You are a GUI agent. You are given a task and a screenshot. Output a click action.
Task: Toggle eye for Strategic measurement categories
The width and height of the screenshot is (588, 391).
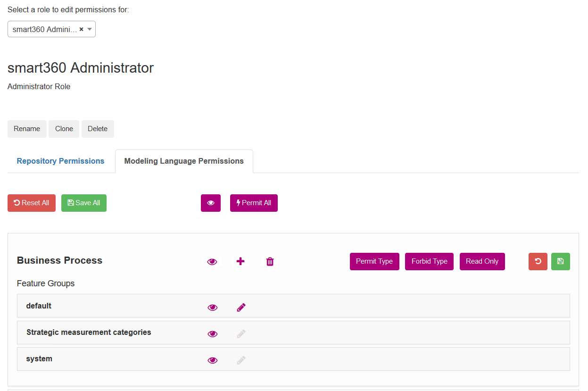(x=213, y=334)
